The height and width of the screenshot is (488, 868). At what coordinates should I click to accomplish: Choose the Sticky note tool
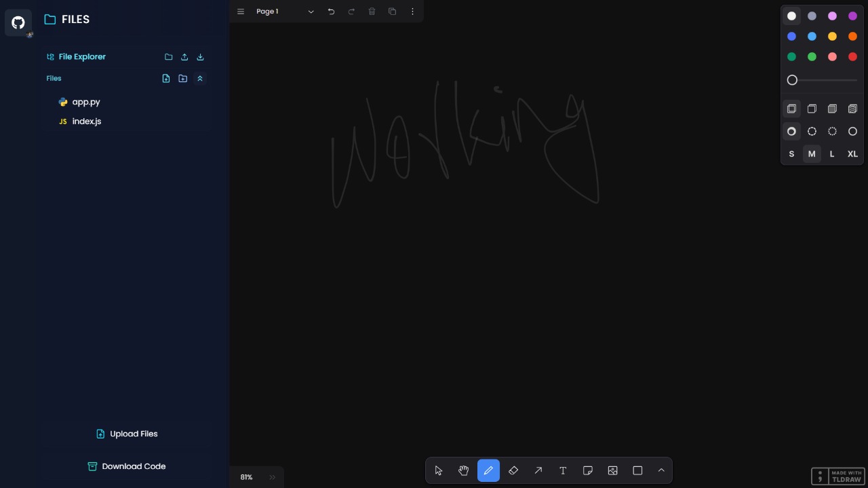588,470
